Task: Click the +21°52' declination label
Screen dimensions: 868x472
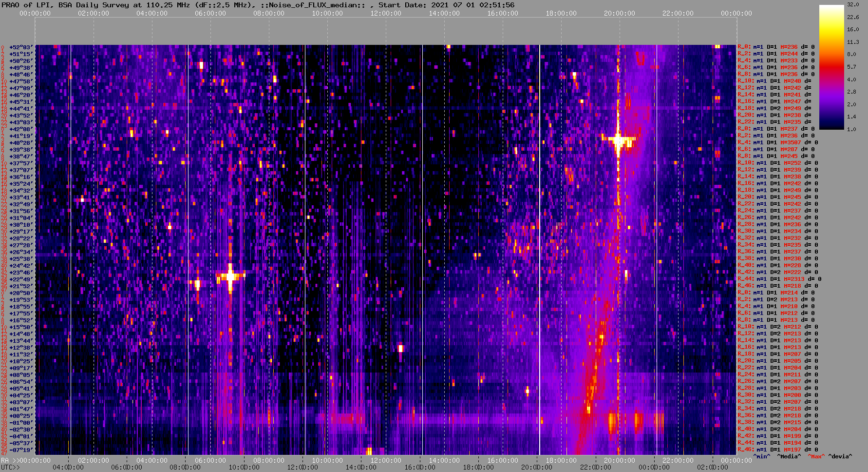Action: pyautogui.click(x=20, y=286)
